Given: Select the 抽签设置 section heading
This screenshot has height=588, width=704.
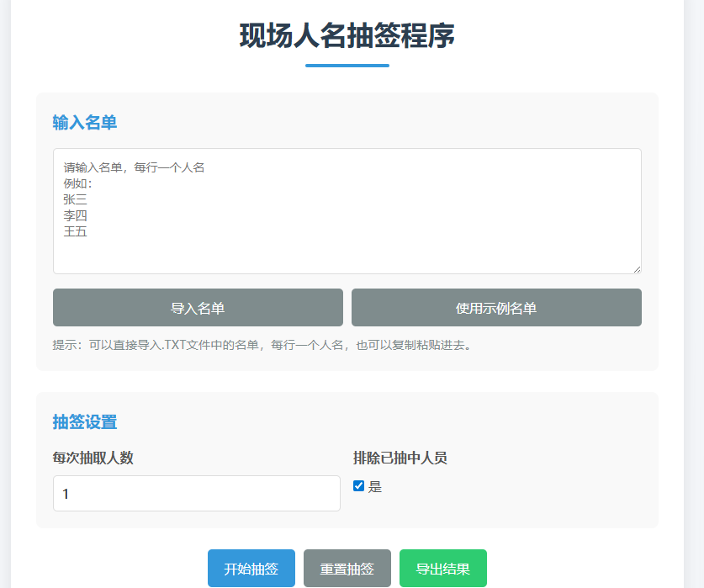Looking at the screenshot, I should coord(84,422).
